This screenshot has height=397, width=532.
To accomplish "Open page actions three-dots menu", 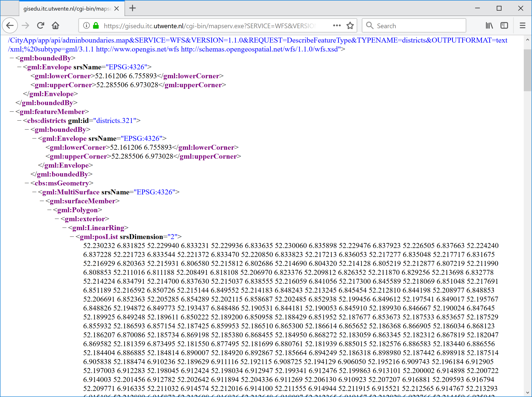I will [x=337, y=25].
